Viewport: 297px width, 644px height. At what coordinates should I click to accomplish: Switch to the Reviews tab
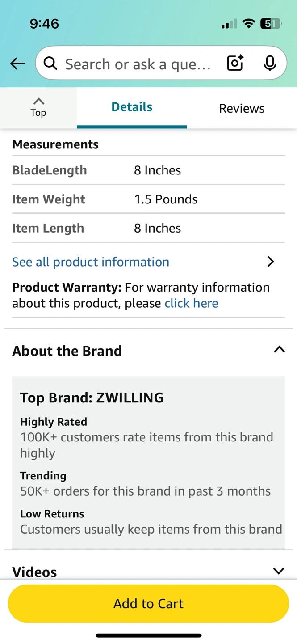click(x=242, y=108)
